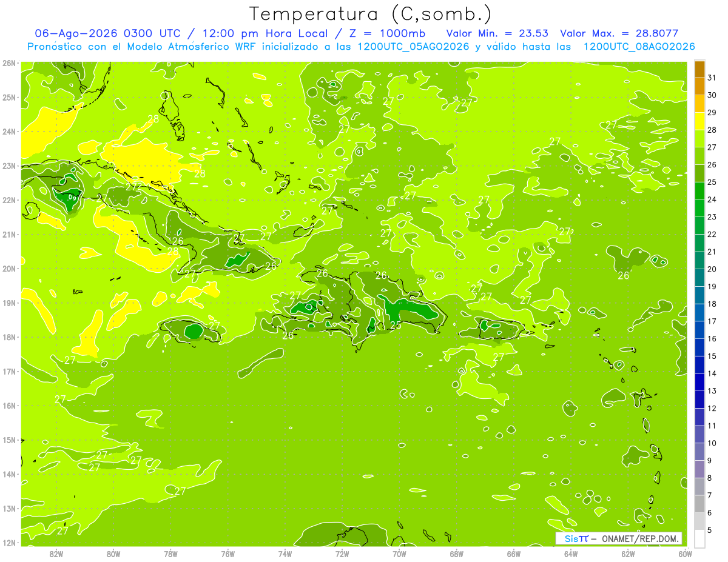Click the 78W longitude label

tap(171, 554)
